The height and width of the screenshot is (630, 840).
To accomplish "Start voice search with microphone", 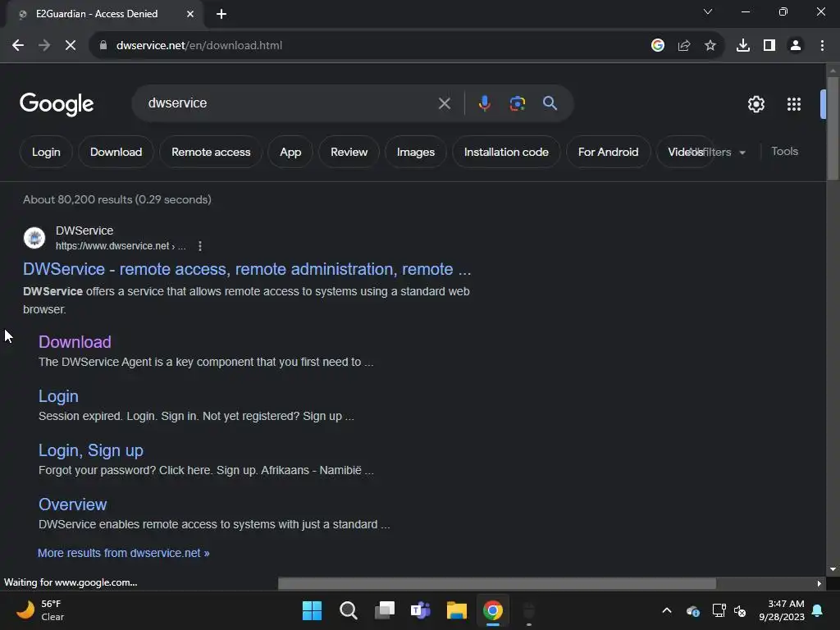I will (x=484, y=103).
